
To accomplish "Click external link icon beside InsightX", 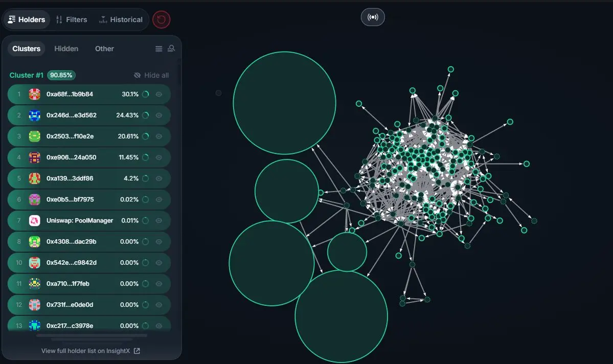I will pos(137,351).
